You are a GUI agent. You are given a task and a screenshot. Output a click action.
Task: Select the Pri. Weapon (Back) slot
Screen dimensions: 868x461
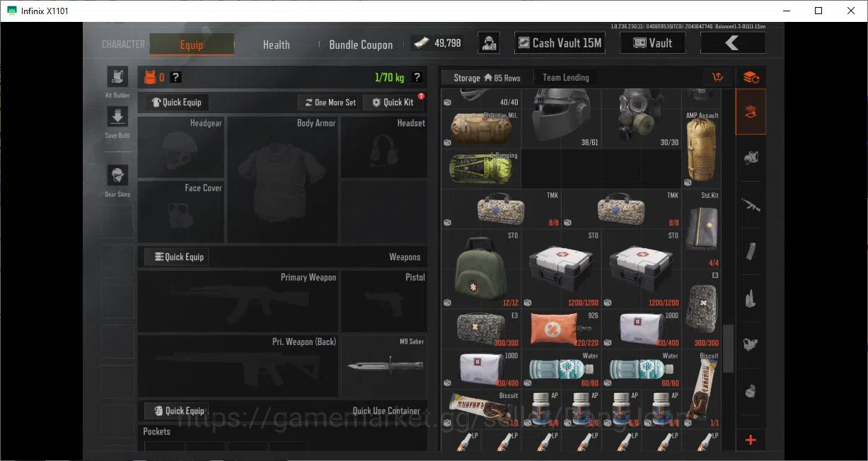238,366
